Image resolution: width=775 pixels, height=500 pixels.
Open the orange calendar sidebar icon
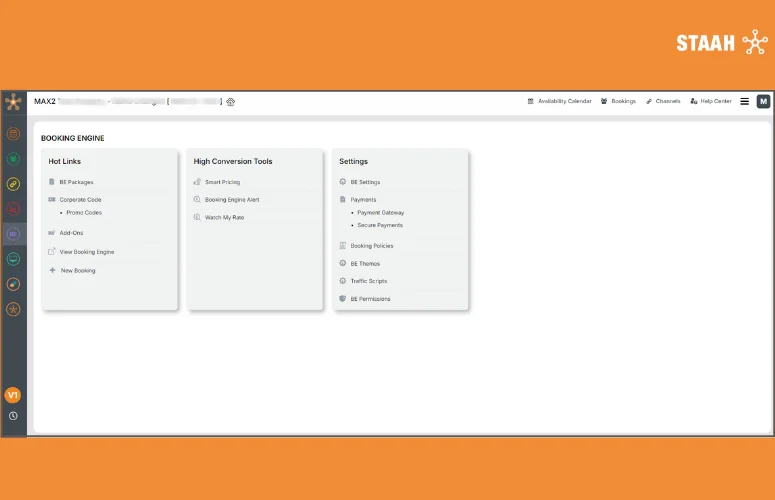point(13,133)
